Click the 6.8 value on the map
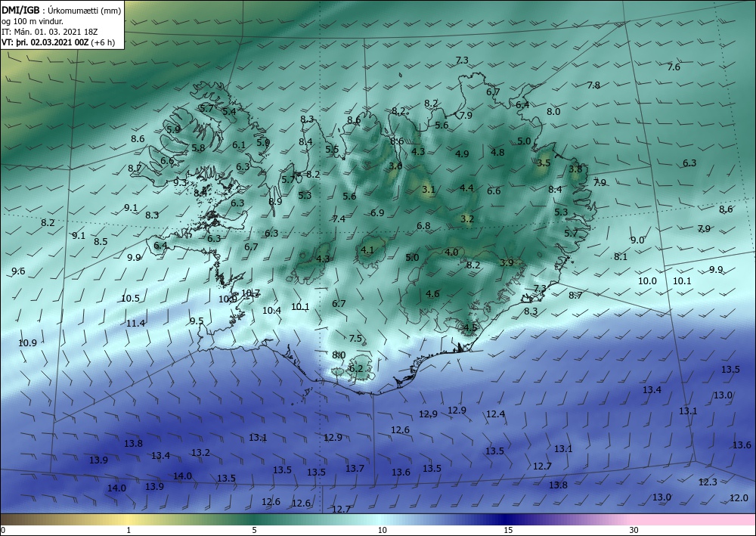Viewport: 756px width, 536px height. [424, 225]
